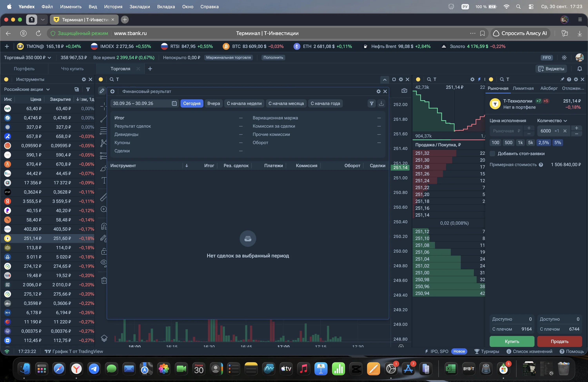The height and width of the screenshot is (382, 588).
Task: Open the notifications bell icon
Action: 580,69
